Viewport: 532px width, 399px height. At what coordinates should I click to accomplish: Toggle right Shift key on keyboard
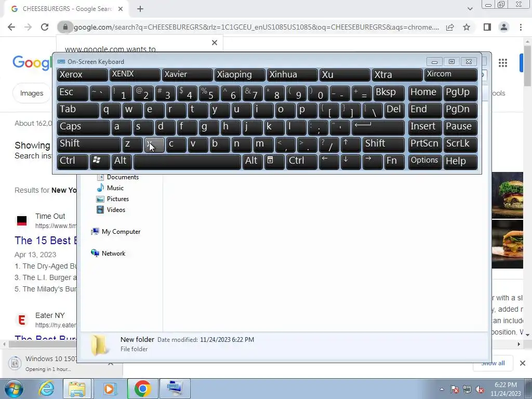[383, 144]
